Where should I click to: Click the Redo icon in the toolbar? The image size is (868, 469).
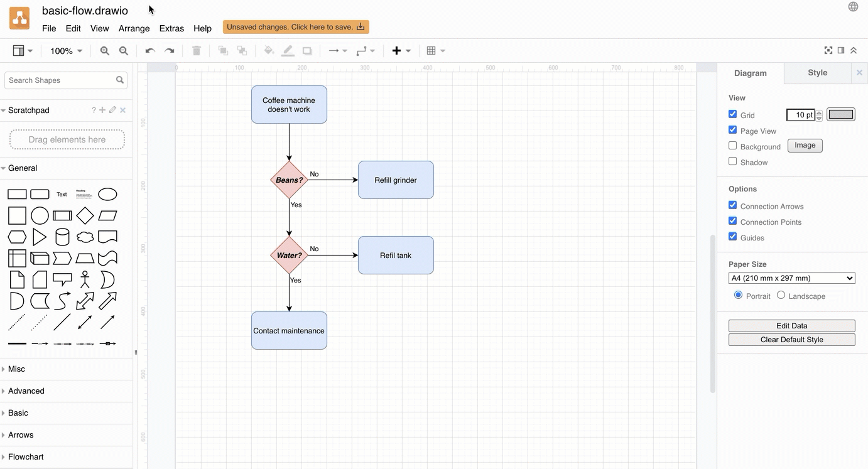click(168, 50)
